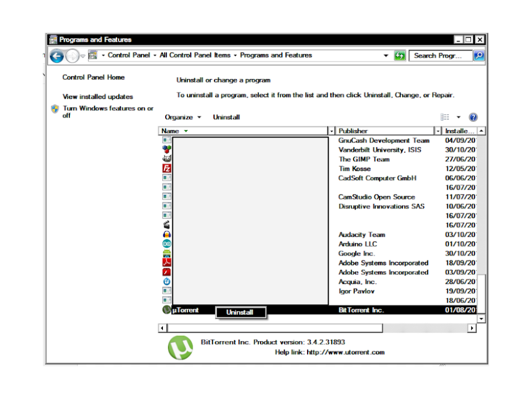Expand the arrow after Control Panel breadcrumb
The width and height of the screenshot is (532, 399).
click(x=155, y=55)
